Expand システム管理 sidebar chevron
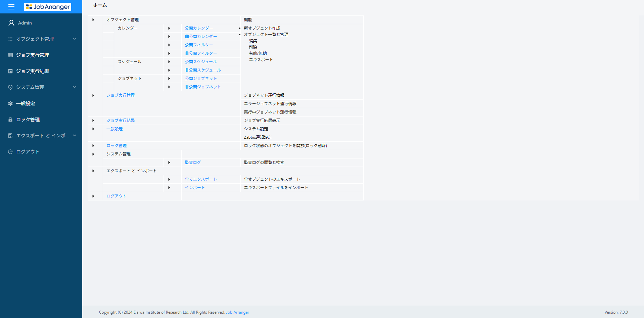The image size is (644, 318). coord(75,87)
